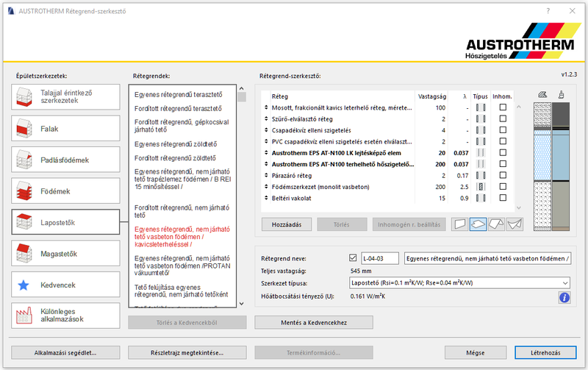This screenshot has height=370, width=588.
Task: Toggle Inhom. checkbox for AT-N100 terhelhető hőszigetelő
Action: click(503, 163)
